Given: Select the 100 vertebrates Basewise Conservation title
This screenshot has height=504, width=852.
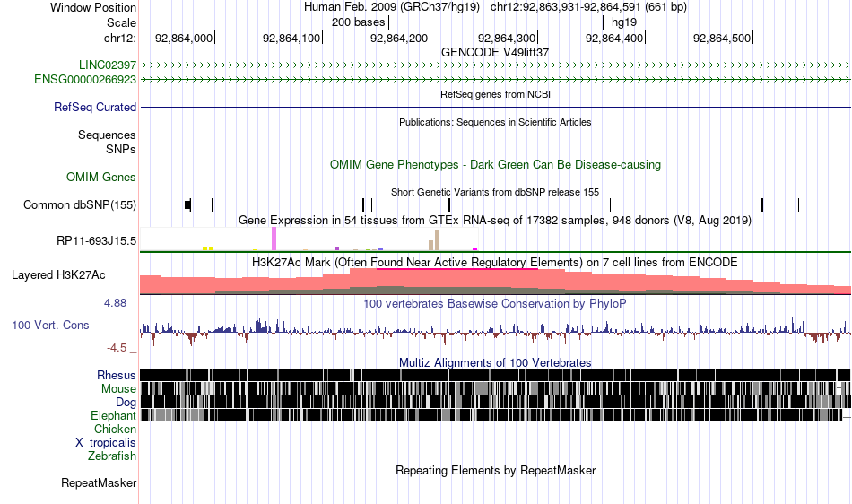Looking at the screenshot, I should [x=495, y=304].
